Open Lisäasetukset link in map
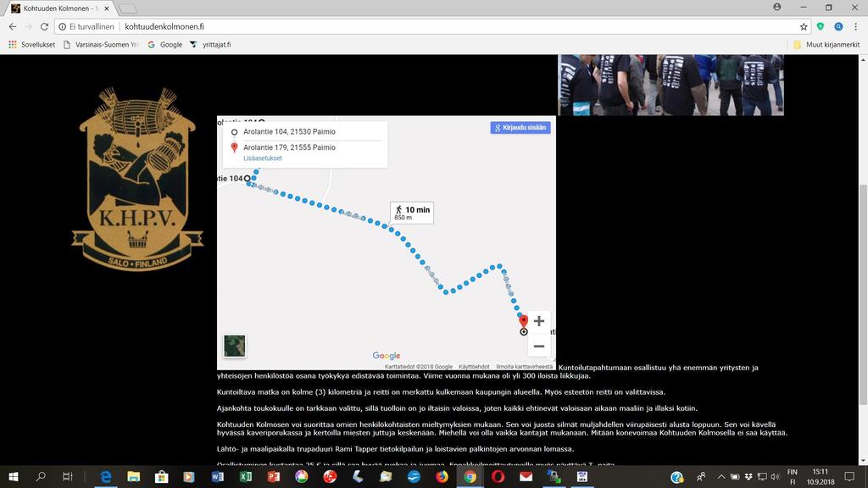 tap(263, 158)
